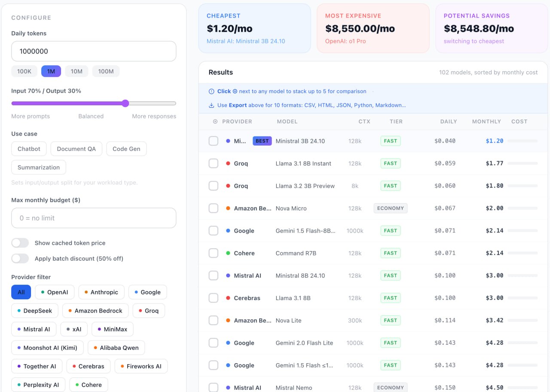Pick the 100M daily tokens preset
Viewport: 550px width, 392px height.
click(x=106, y=71)
